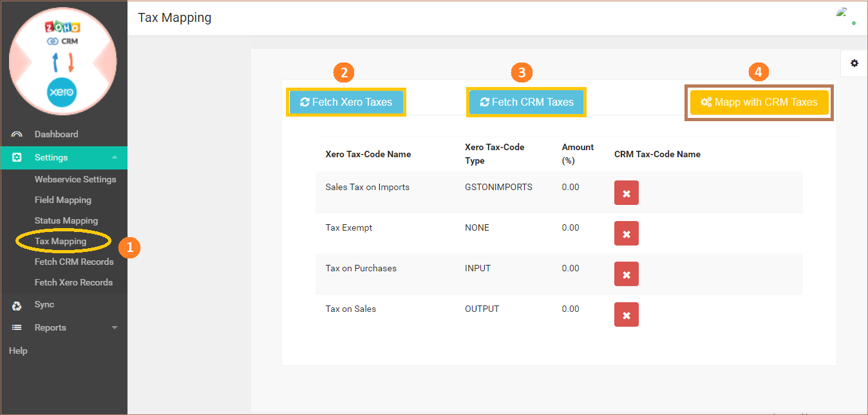
Task: Expand the Reports menu arrow
Action: [115, 328]
